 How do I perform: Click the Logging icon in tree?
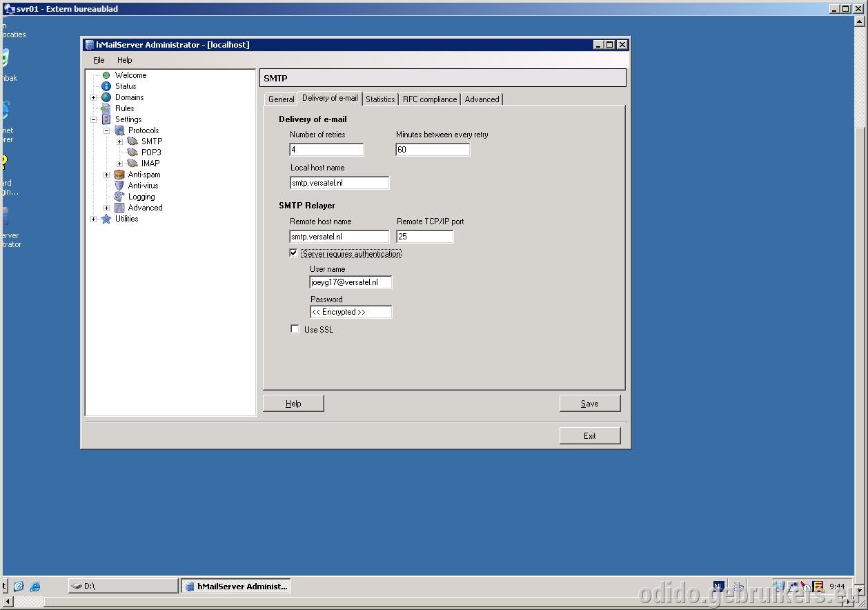pos(119,197)
